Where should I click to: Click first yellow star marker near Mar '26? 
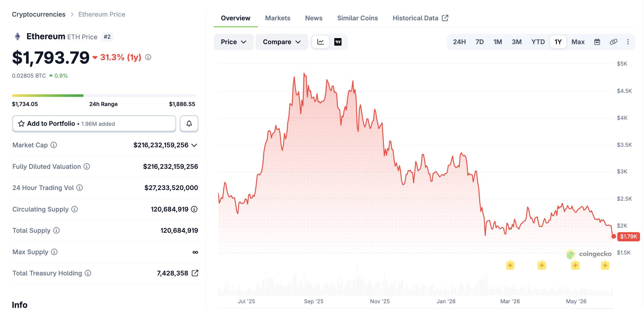click(x=510, y=265)
